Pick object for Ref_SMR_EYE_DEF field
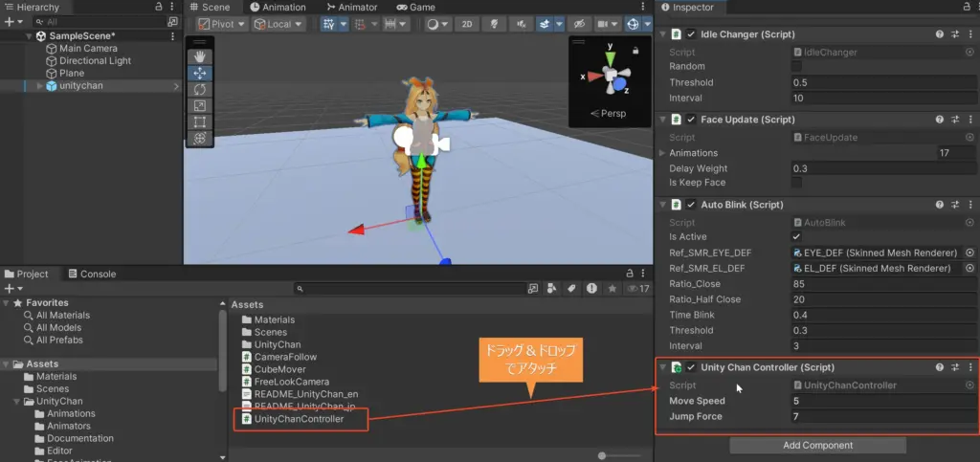The image size is (980, 462). click(x=970, y=253)
